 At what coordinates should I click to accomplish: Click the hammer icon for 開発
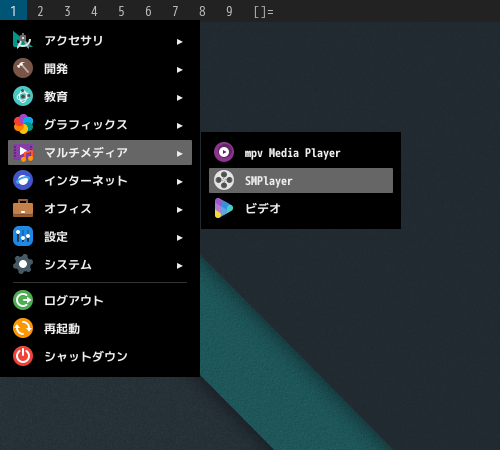coord(23,68)
